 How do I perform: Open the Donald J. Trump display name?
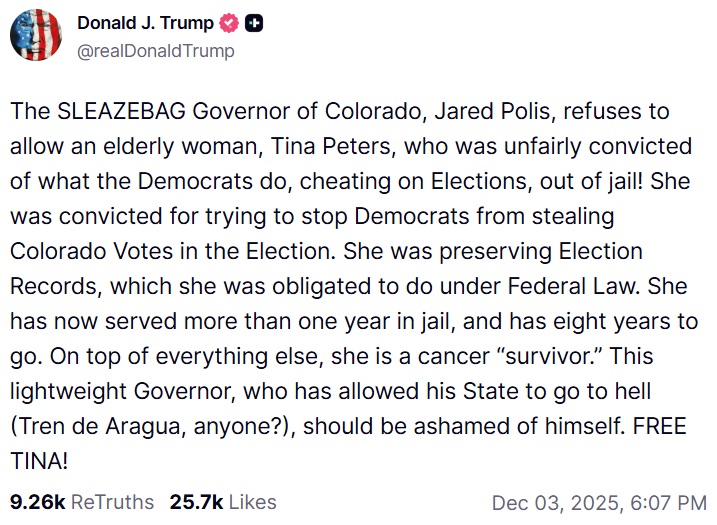pos(145,23)
